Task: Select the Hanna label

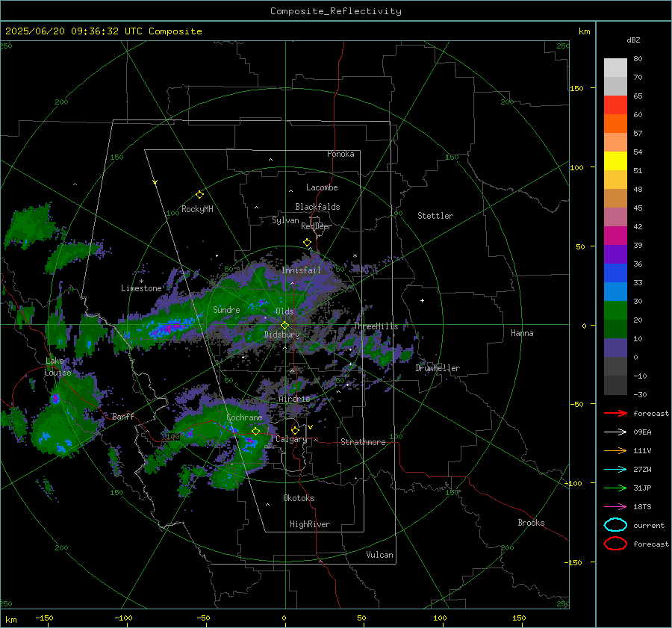Action: pyautogui.click(x=522, y=332)
